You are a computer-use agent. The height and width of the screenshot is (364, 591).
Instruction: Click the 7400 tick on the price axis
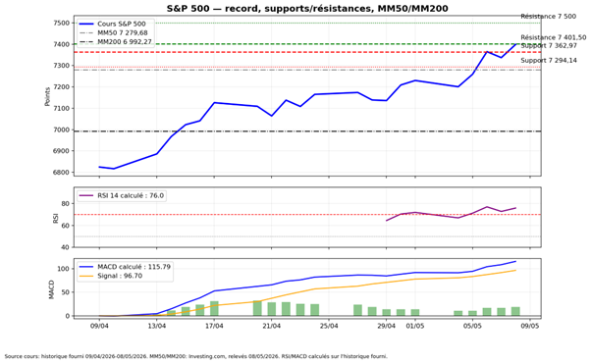click(62, 44)
